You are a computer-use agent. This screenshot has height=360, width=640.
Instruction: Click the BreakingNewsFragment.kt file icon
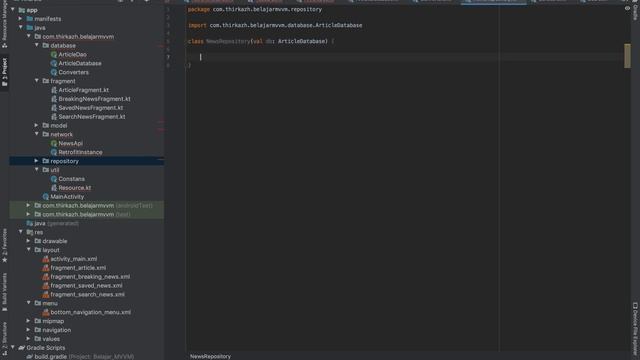point(54,99)
